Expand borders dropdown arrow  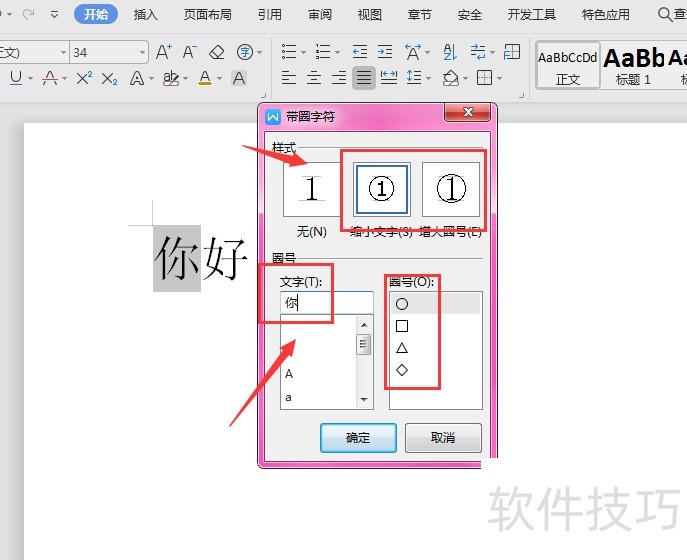click(x=499, y=79)
